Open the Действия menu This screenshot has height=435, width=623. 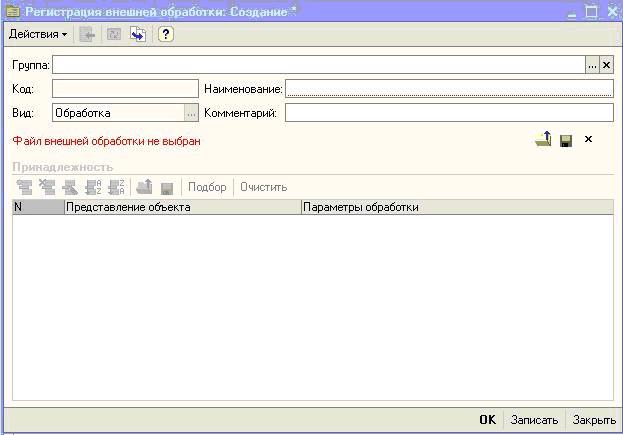pos(38,34)
